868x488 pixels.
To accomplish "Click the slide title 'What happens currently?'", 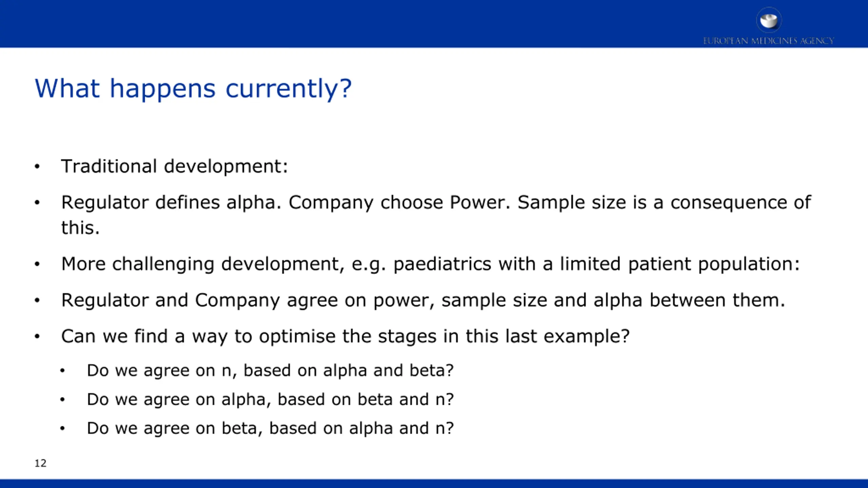I will tap(193, 89).
